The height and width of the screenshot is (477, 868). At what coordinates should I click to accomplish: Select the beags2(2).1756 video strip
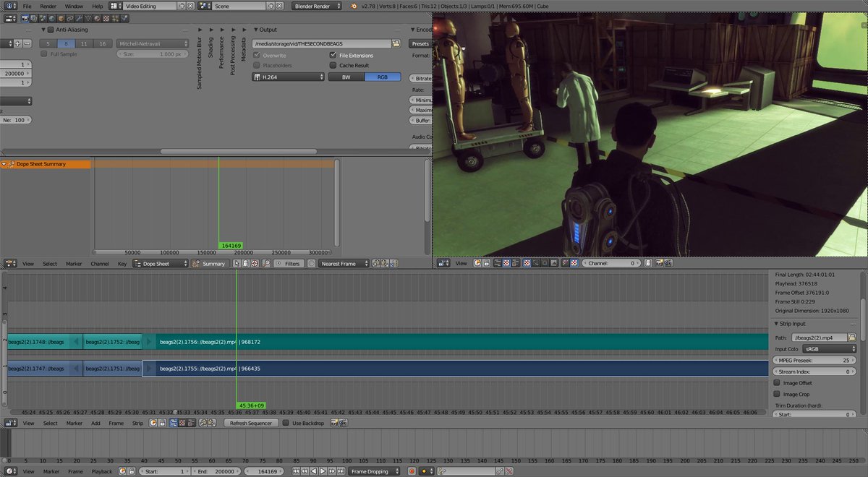click(456, 342)
